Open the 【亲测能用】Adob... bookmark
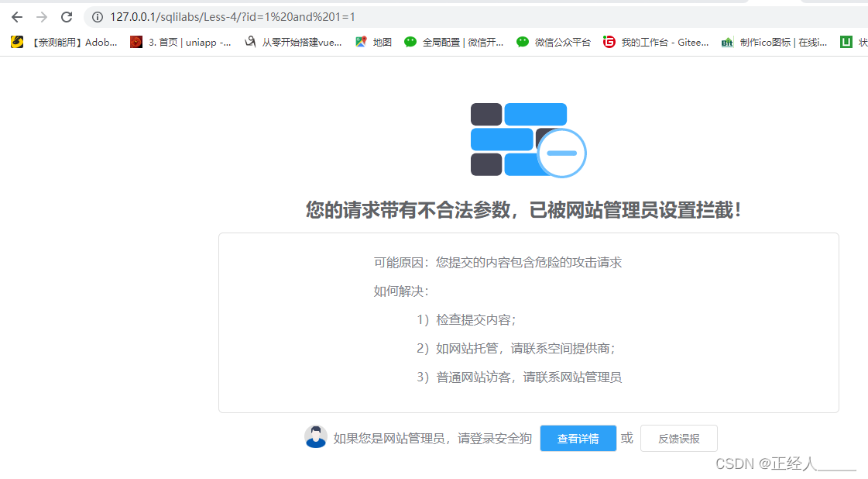Image resolution: width=868 pixels, height=479 pixels. point(63,42)
